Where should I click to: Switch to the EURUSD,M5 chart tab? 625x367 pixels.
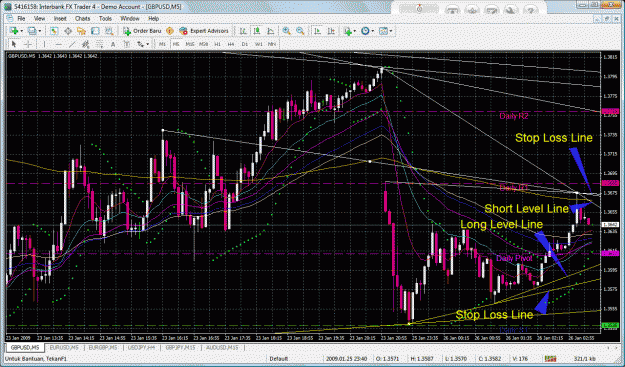pos(64,348)
